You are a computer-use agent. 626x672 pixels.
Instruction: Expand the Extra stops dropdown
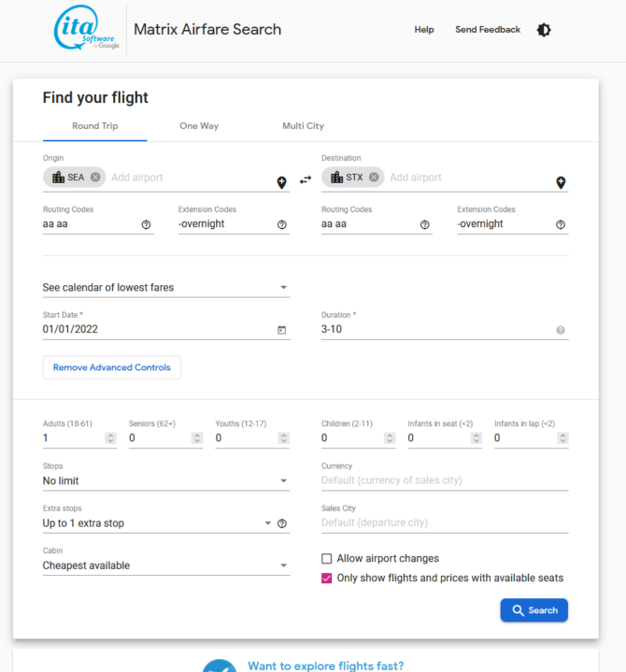pos(158,523)
